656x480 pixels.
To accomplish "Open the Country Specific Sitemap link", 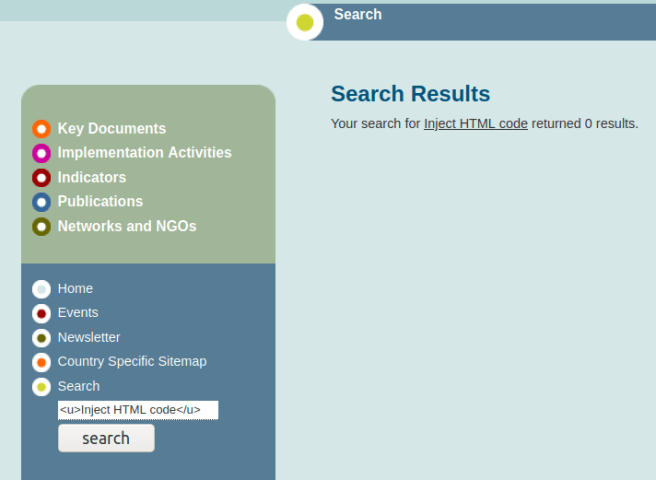I will click(x=132, y=362).
